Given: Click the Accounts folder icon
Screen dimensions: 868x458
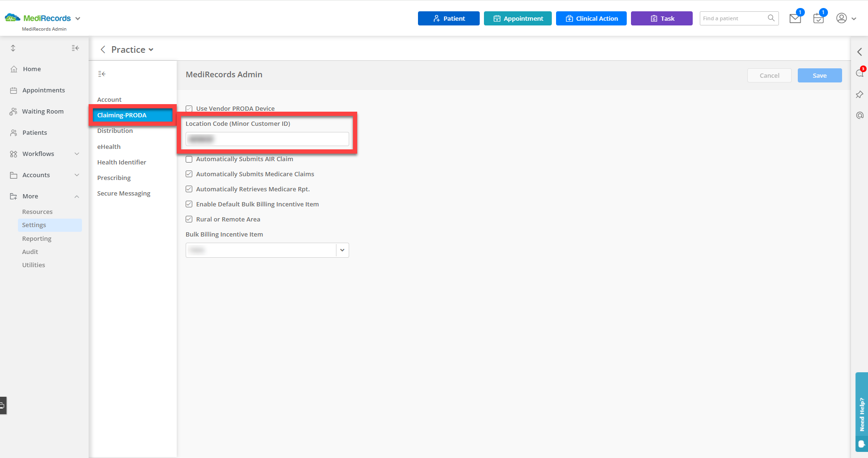Looking at the screenshot, I should pos(14,175).
